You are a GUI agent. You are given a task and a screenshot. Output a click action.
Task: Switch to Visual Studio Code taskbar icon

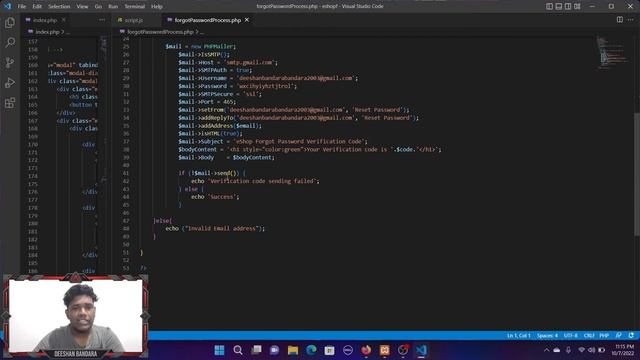click(421, 350)
